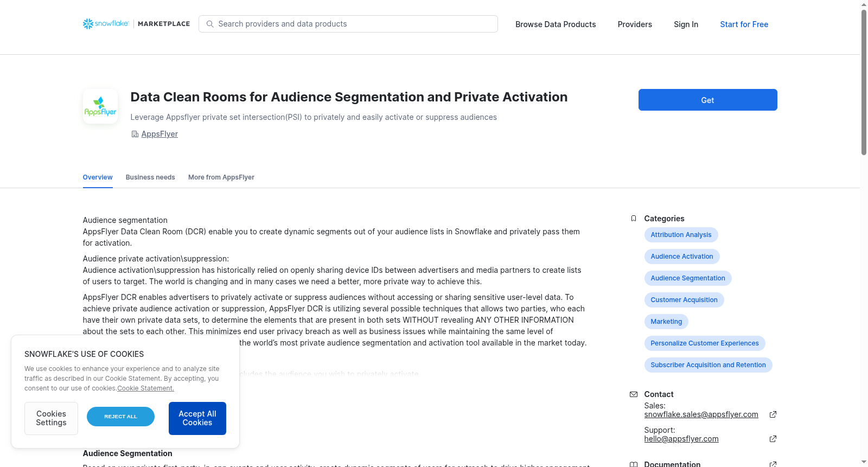Click the vertical page scrollbar
The width and height of the screenshot is (868, 467).
tap(864, 82)
